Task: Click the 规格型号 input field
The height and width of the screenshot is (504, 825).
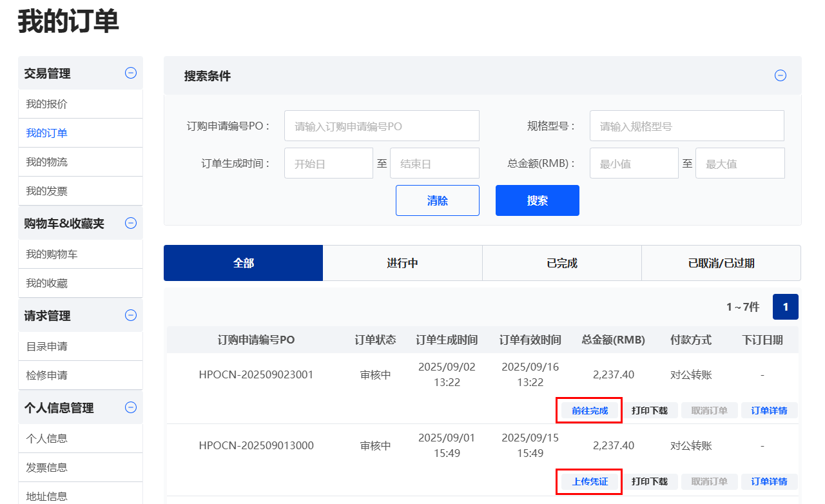Action: click(x=686, y=126)
